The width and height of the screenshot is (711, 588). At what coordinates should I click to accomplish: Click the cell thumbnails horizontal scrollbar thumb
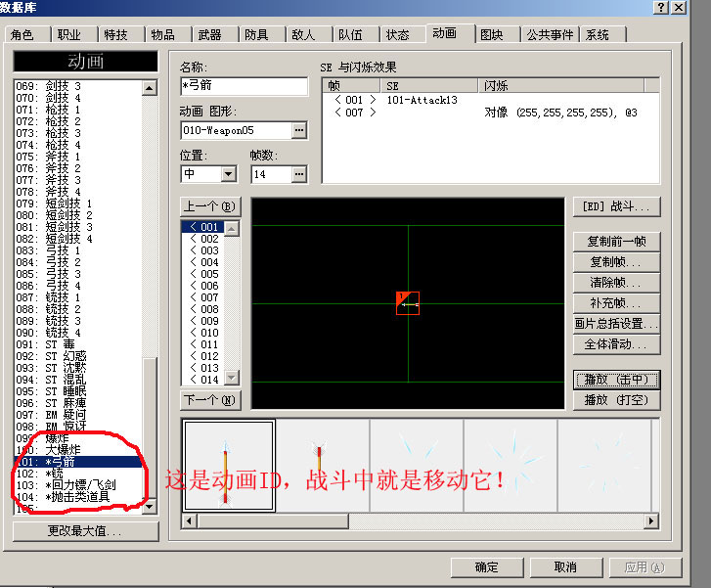273,520
